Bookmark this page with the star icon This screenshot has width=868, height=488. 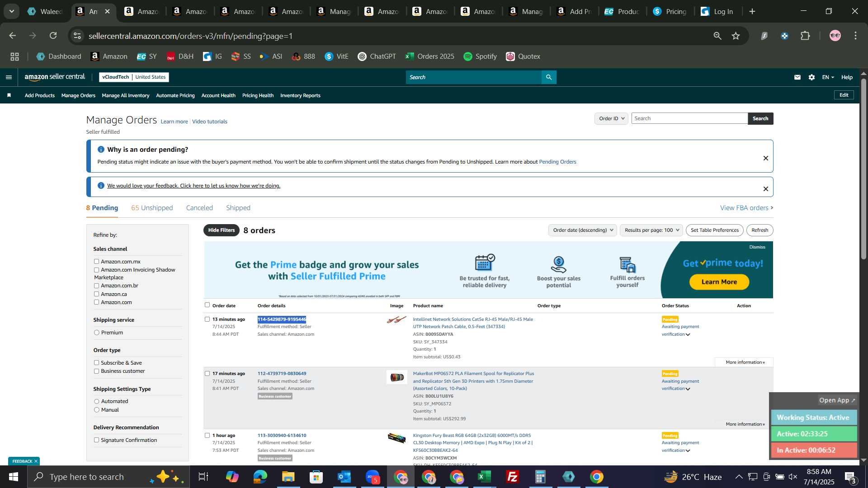[x=736, y=36]
